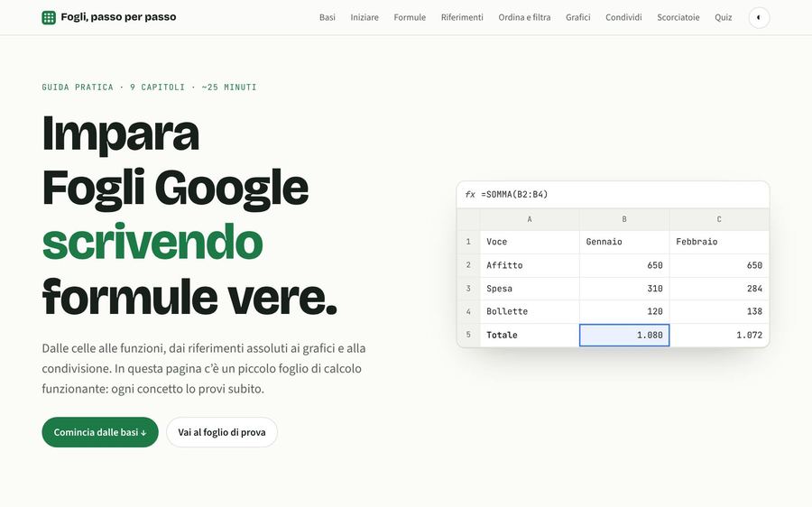Click the formula bar showing =SOMMA(B2:B4)
Image resolution: width=812 pixels, height=507 pixels.
(x=614, y=195)
